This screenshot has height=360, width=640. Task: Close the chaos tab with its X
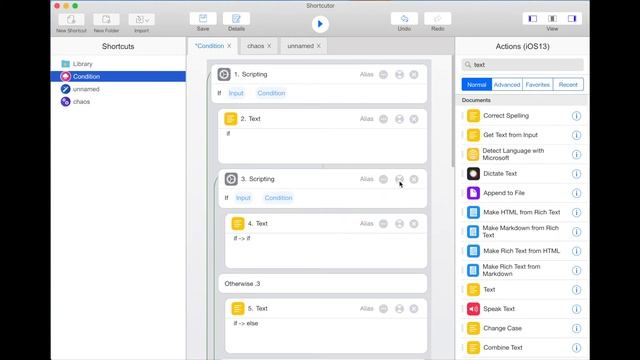click(269, 46)
